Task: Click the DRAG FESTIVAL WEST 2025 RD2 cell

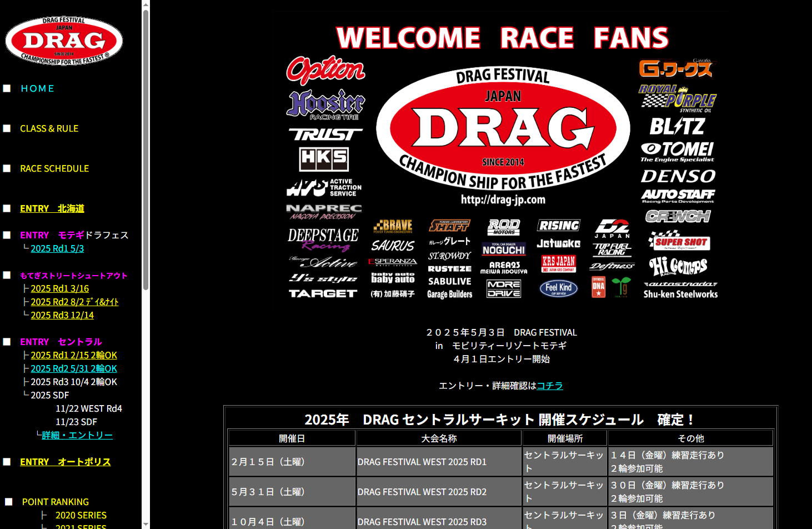Action: coord(439,491)
